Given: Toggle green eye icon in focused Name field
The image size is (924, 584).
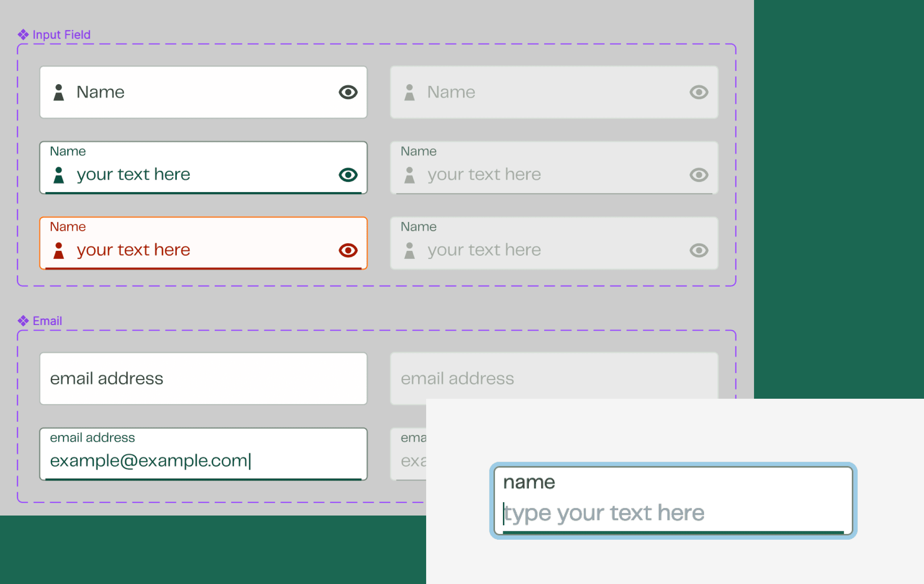Looking at the screenshot, I should pos(348,175).
